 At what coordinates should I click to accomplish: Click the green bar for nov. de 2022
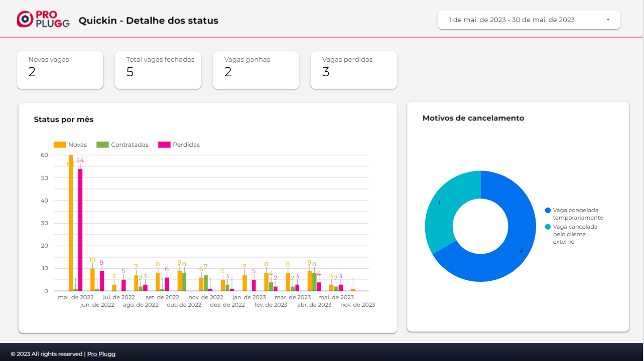point(206,283)
